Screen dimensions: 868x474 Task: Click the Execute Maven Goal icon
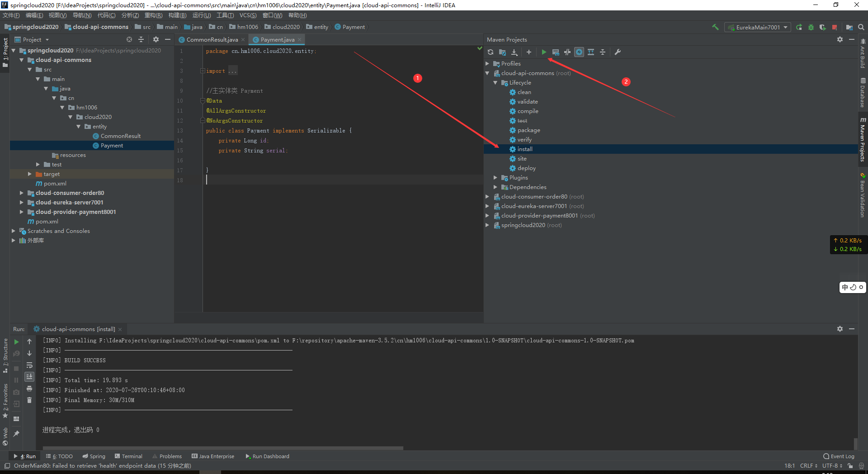(x=556, y=52)
